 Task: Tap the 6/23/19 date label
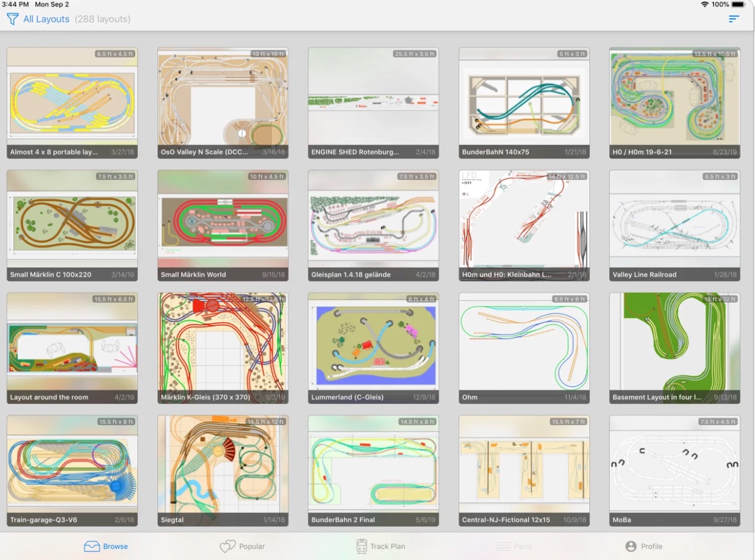(726, 153)
